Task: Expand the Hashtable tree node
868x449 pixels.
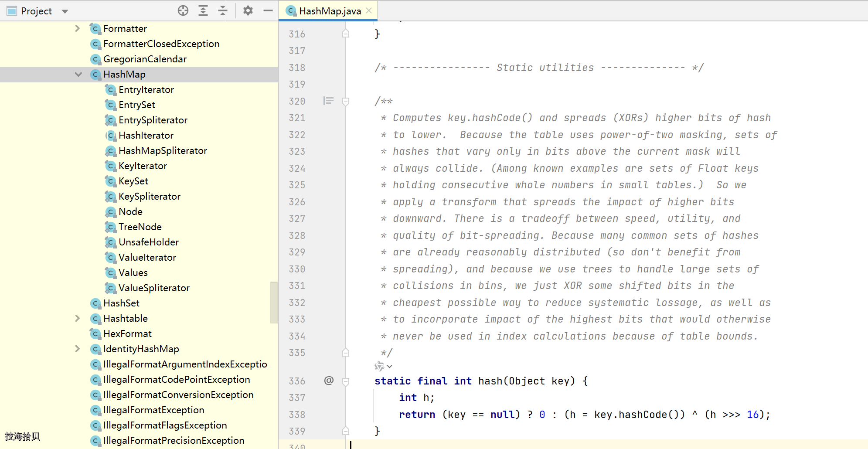Action: tap(78, 318)
